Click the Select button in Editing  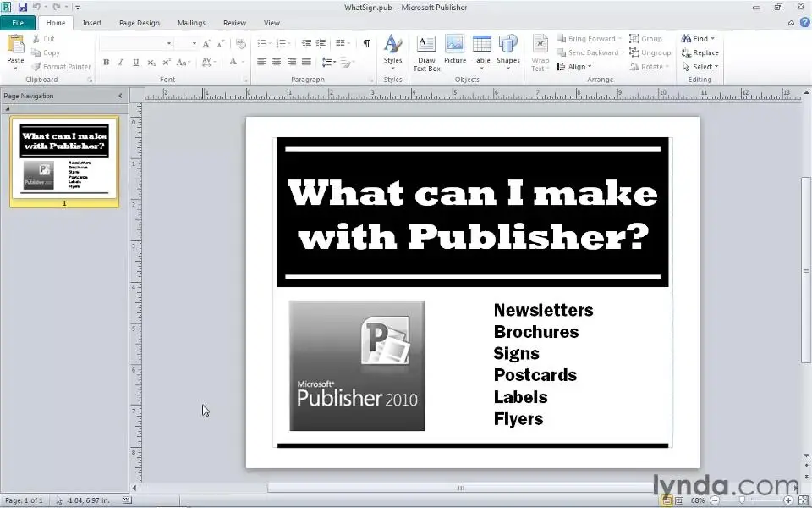[x=700, y=67]
